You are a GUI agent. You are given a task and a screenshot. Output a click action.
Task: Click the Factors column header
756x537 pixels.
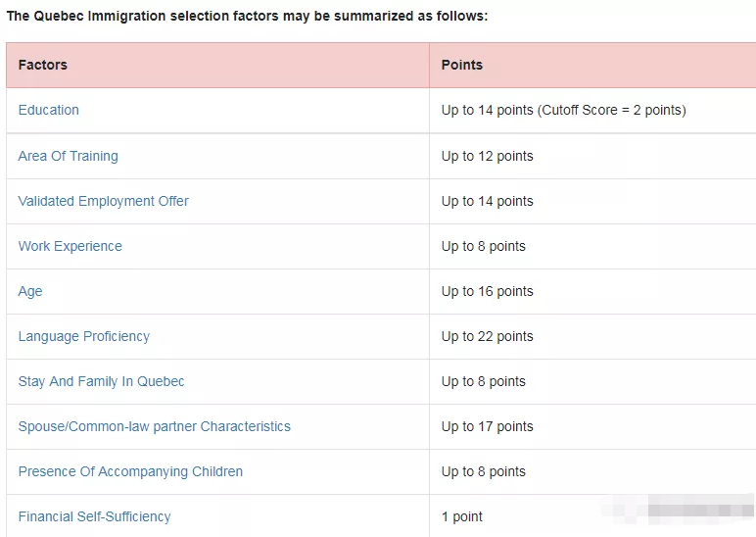click(x=43, y=65)
